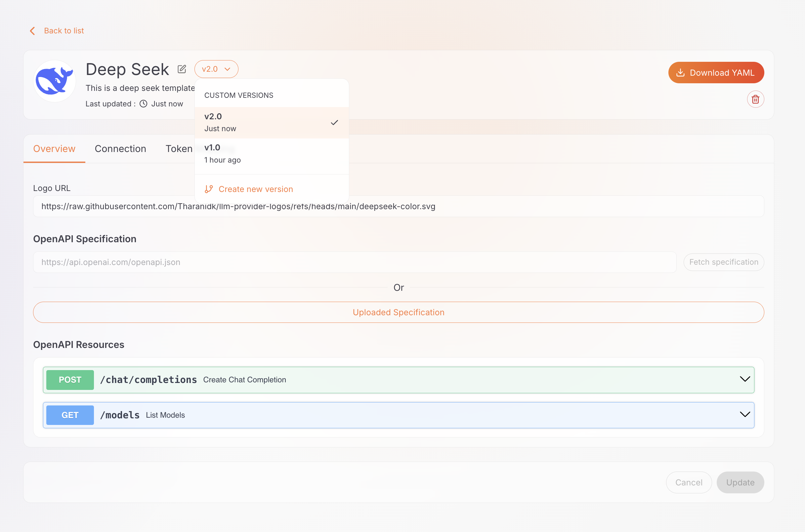Click the checkmark on v2.0 row
This screenshot has width=805, height=532.
pos(334,123)
